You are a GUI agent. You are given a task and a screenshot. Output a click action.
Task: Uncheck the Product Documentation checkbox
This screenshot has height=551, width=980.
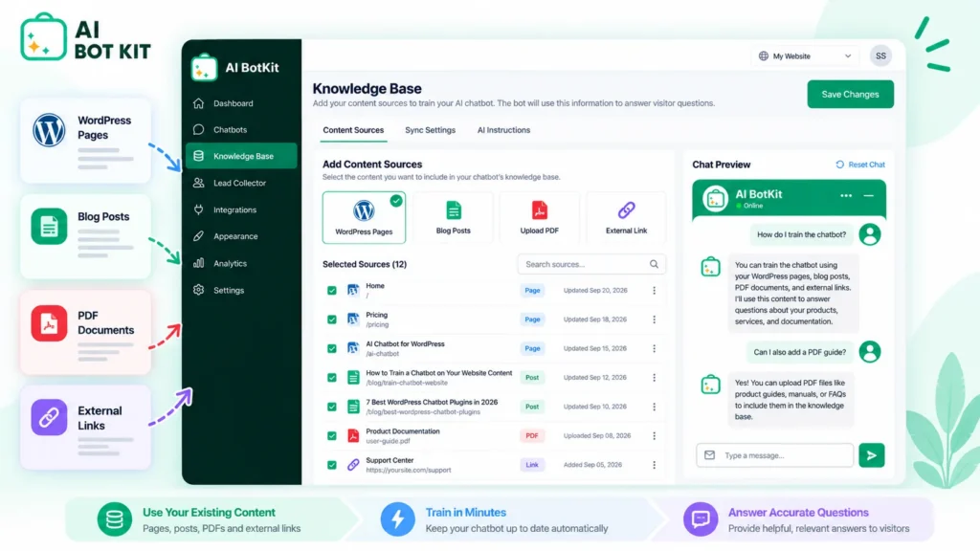tap(332, 436)
